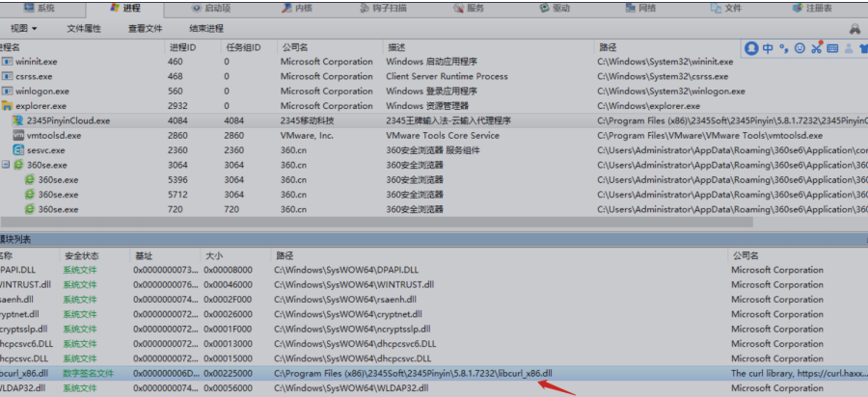868x397 pixels.
Task: Click the 查看文件 button
Action: (x=145, y=28)
